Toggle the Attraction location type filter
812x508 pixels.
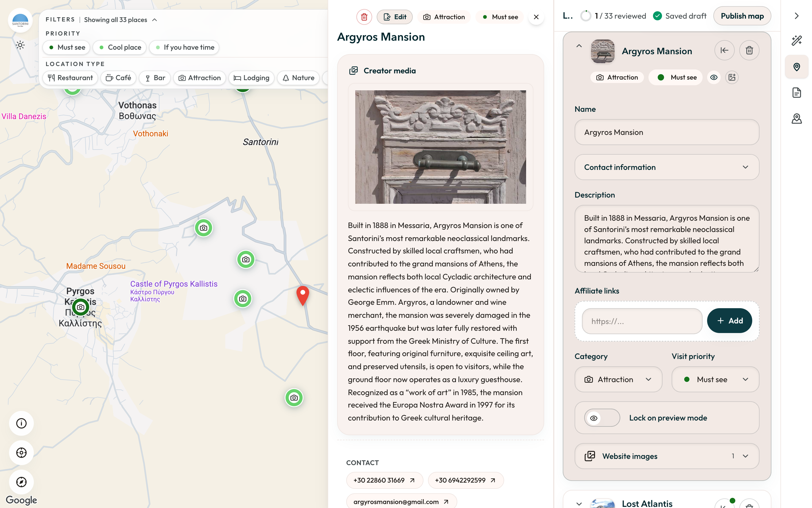click(199, 78)
